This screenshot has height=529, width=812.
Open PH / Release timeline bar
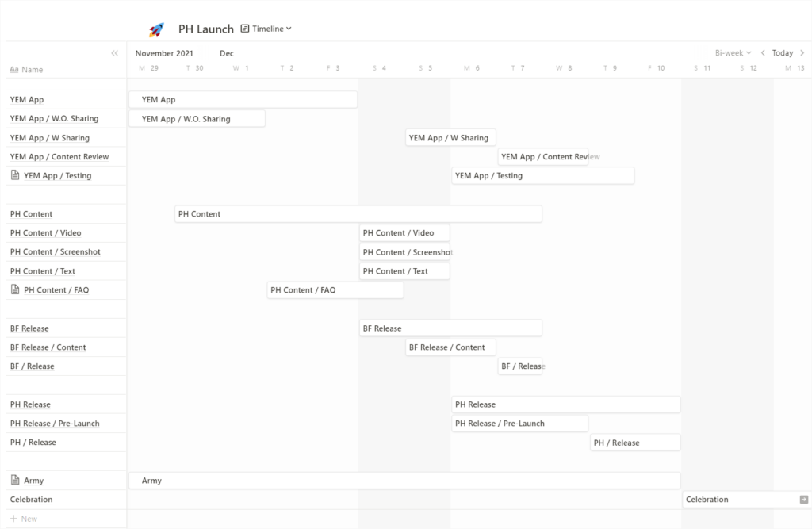pyautogui.click(x=635, y=443)
